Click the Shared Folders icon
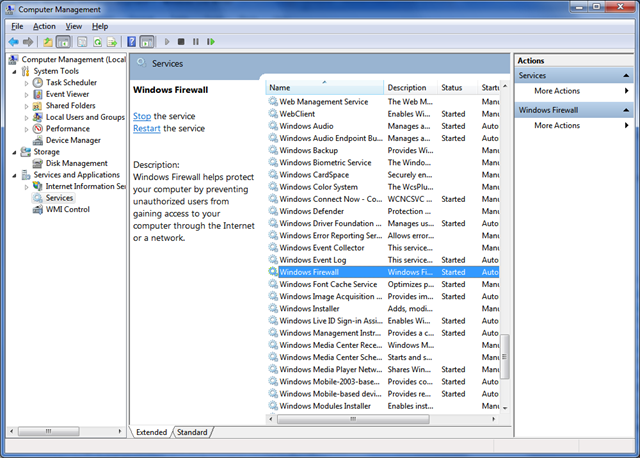The width and height of the screenshot is (640, 458). [38, 106]
